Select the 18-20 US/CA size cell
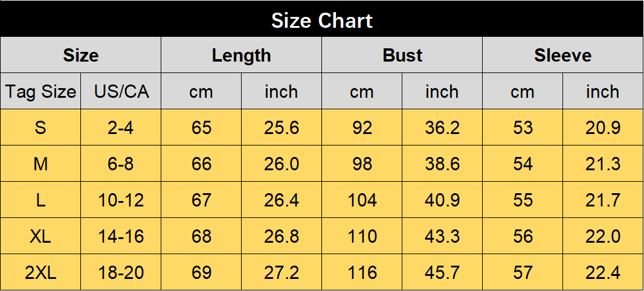Image resolution: width=644 pixels, height=291 pixels. pyautogui.click(x=121, y=272)
